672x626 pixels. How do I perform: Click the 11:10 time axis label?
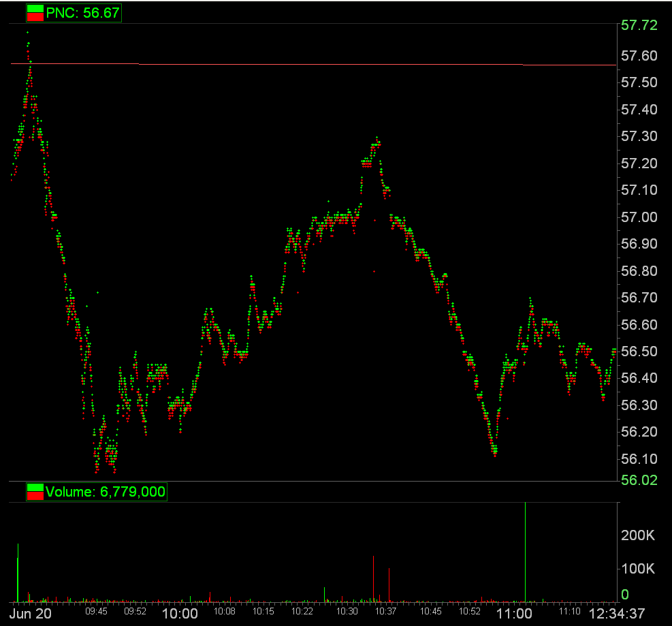click(x=570, y=612)
